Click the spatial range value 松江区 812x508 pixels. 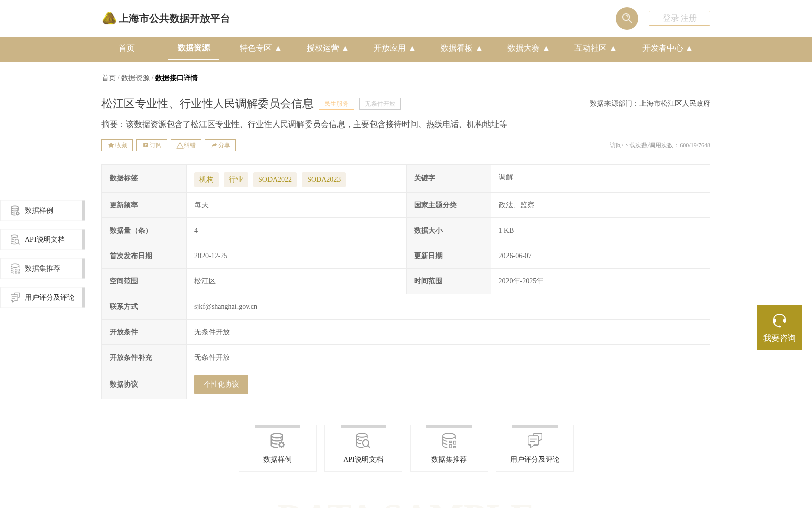tap(205, 281)
